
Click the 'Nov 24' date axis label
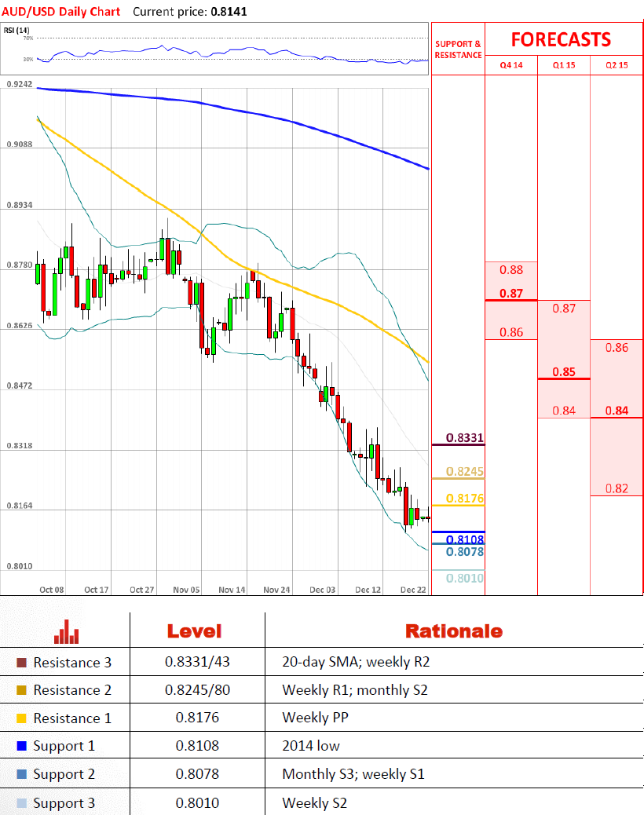276,590
